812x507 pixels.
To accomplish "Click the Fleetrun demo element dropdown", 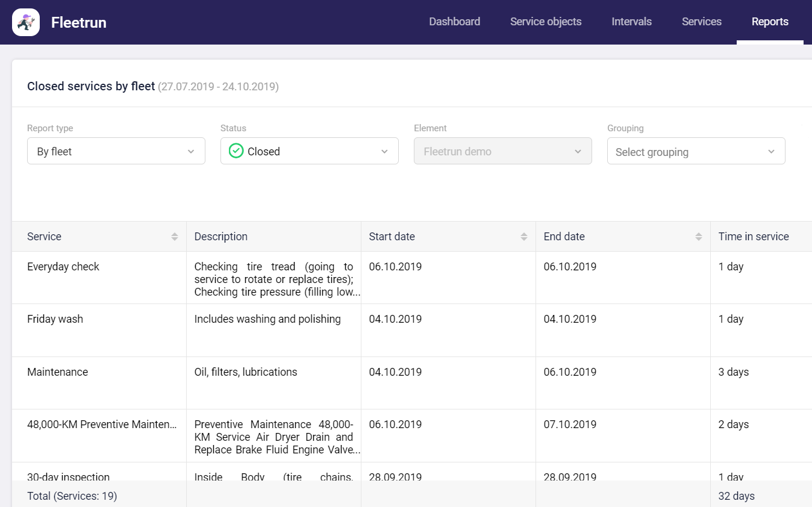I will 502,151.
